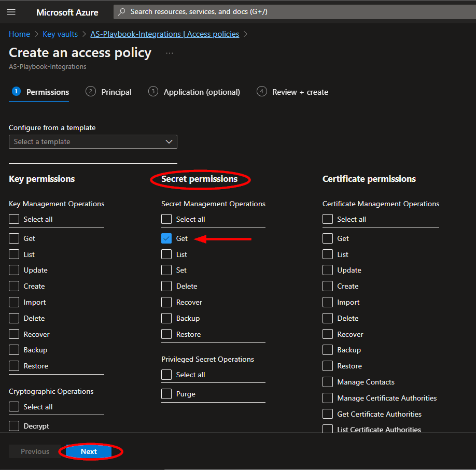Enable Get under Certificate permissions
Viewport: 476px width, 470px height.
click(x=328, y=238)
